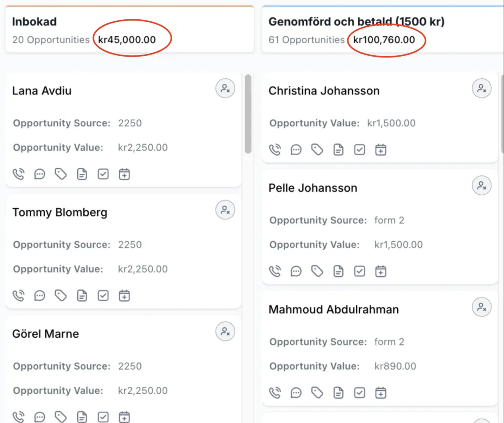
Task: Open notes icon on Pelle Johansson card
Action: (x=338, y=272)
